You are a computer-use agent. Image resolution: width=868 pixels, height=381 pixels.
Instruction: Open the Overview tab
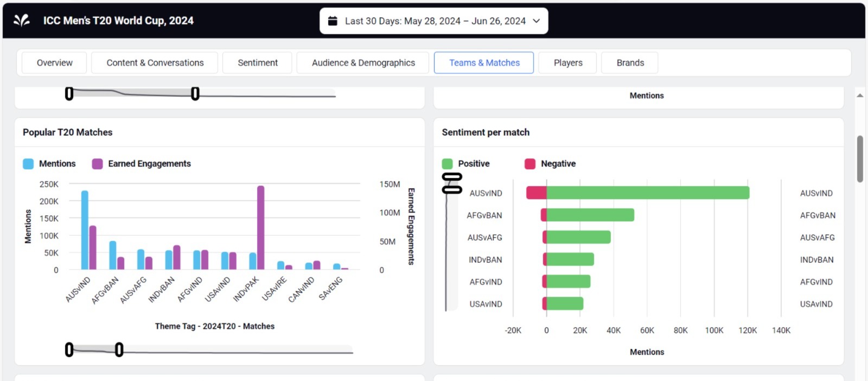click(x=54, y=63)
